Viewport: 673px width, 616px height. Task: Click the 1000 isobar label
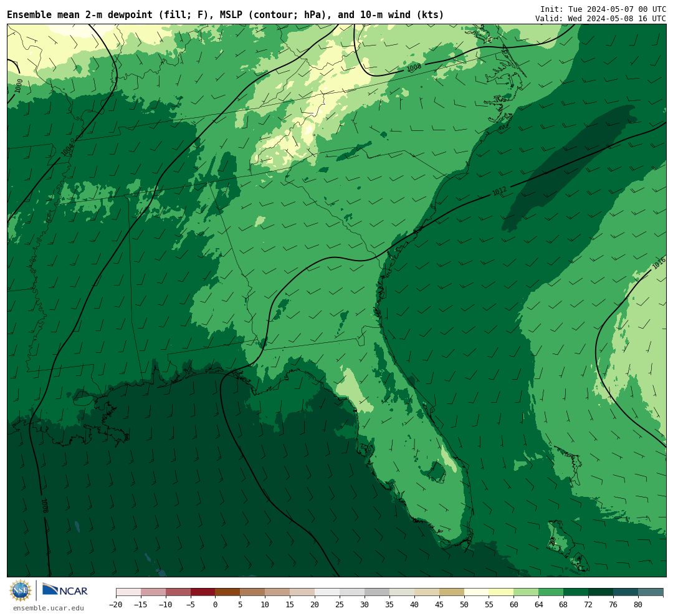pyautogui.click(x=19, y=85)
